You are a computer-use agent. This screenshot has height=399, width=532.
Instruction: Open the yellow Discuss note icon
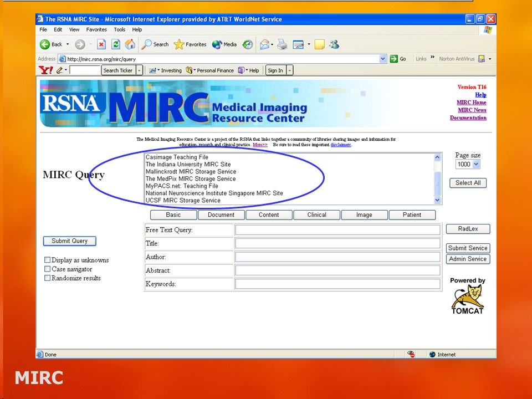(319, 44)
